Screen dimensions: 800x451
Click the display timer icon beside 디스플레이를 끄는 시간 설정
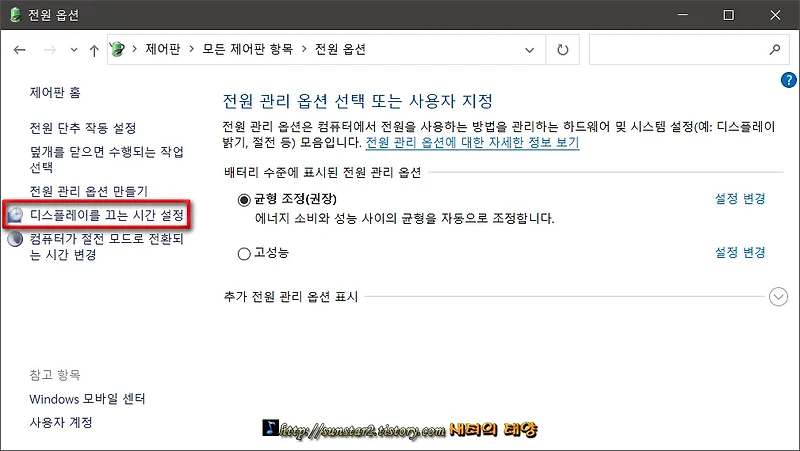[15, 215]
